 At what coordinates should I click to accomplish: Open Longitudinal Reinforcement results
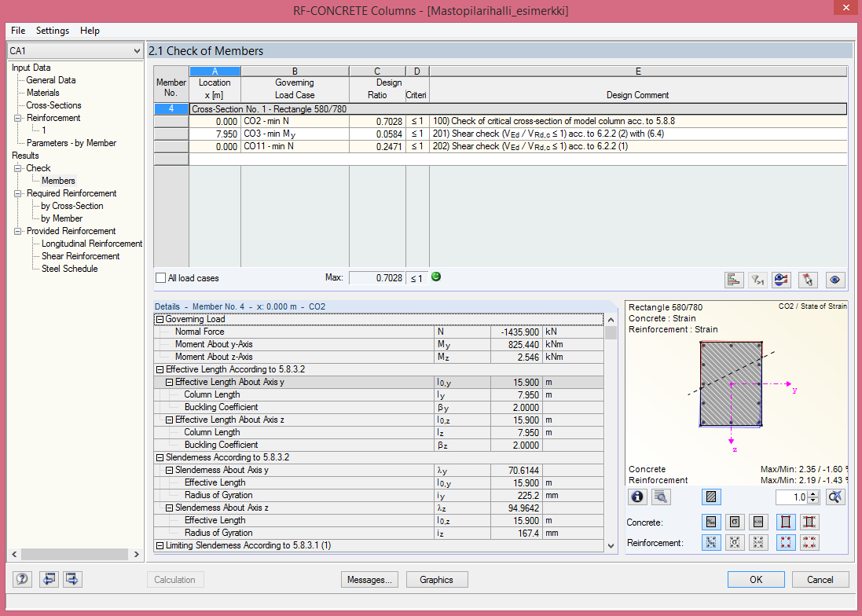tap(92, 244)
